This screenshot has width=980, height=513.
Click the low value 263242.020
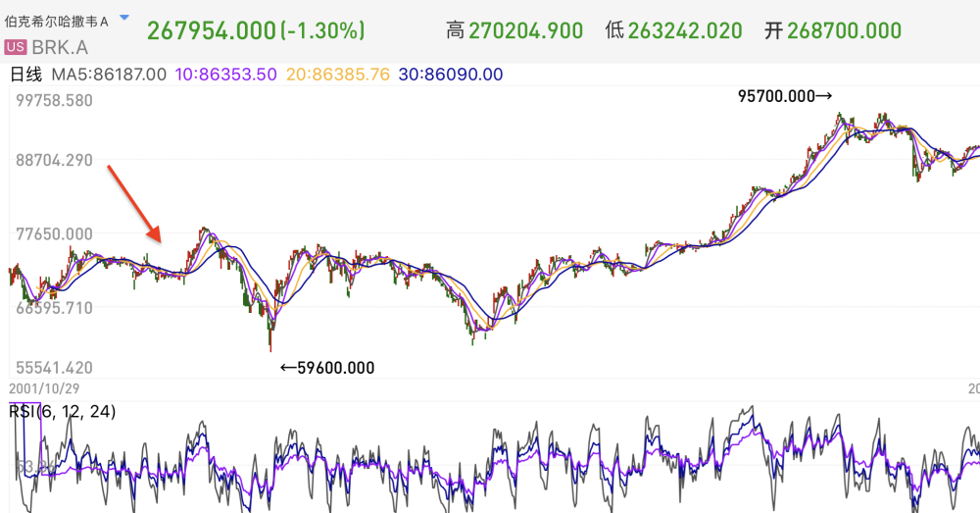coord(685,30)
